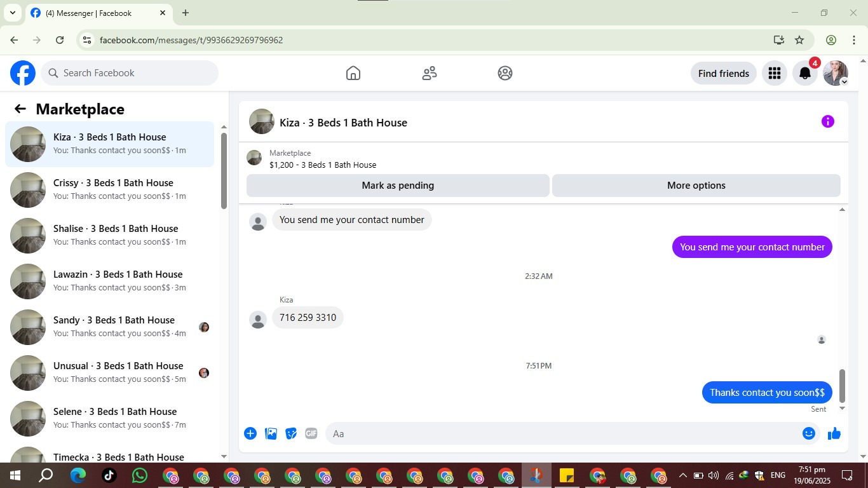Click the ENG language indicator
The height and width of the screenshot is (488, 868).
778,475
